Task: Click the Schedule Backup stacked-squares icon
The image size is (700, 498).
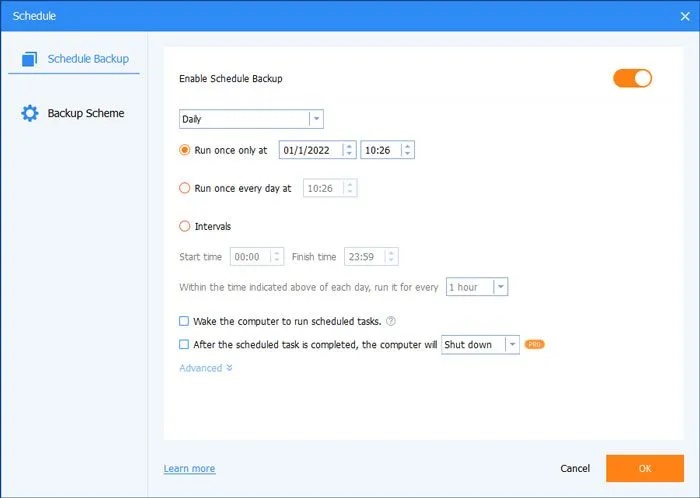Action: 29,59
